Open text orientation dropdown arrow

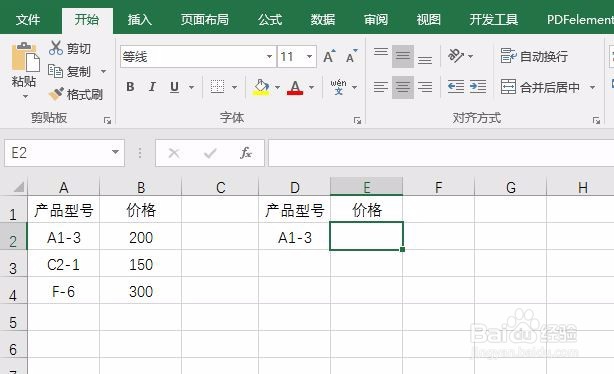point(471,56)
